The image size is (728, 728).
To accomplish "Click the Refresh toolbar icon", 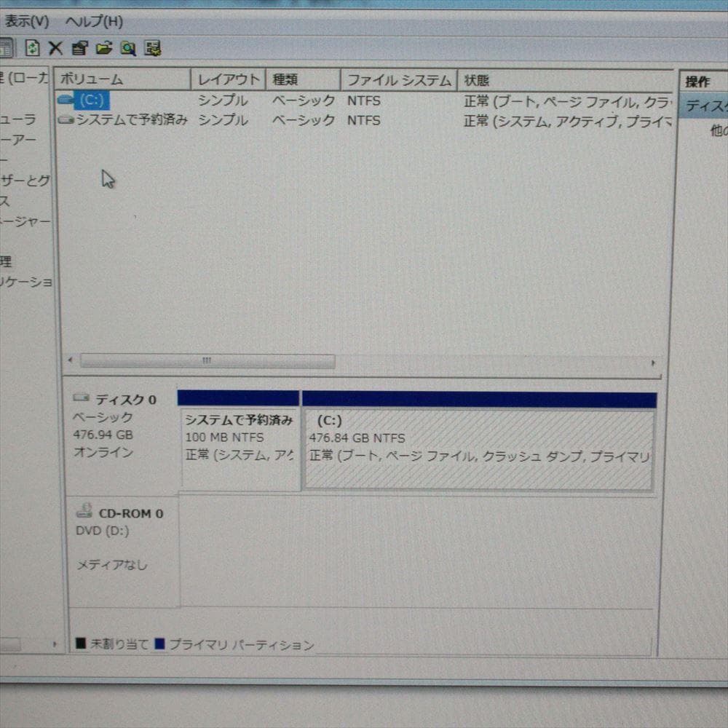I will coord(31,48).
